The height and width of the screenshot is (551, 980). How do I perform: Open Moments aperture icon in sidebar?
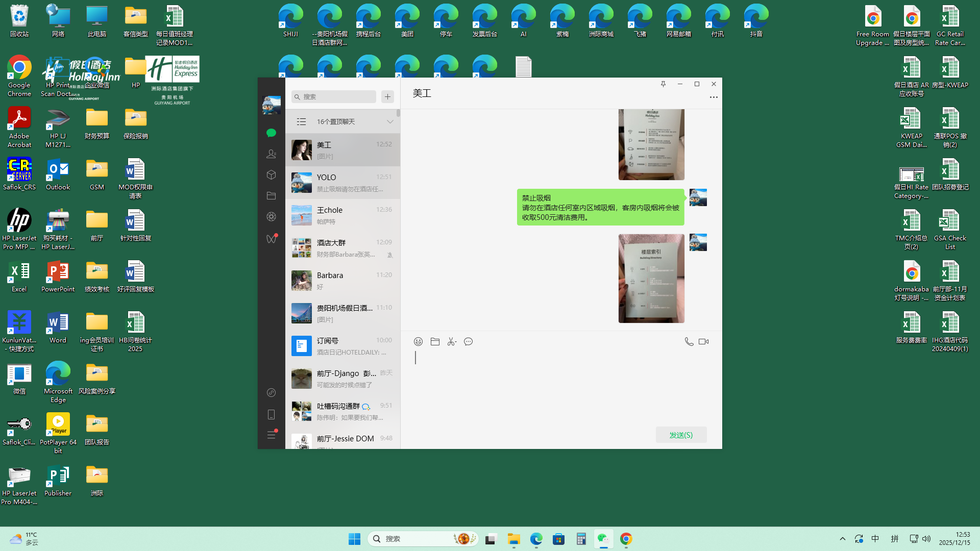pyautogui.click(x=271, y=217)
